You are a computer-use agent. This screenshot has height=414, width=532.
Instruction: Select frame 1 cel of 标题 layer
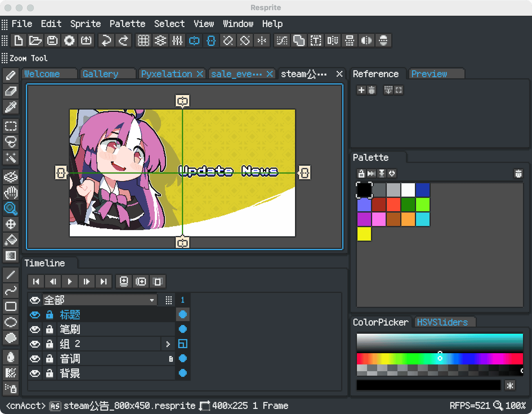coord(183,314)
